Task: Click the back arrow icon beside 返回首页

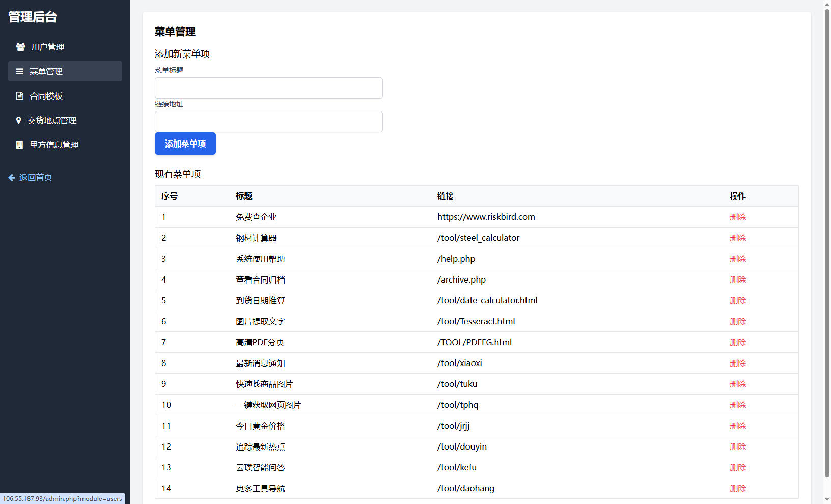Action: click(12, 177)
